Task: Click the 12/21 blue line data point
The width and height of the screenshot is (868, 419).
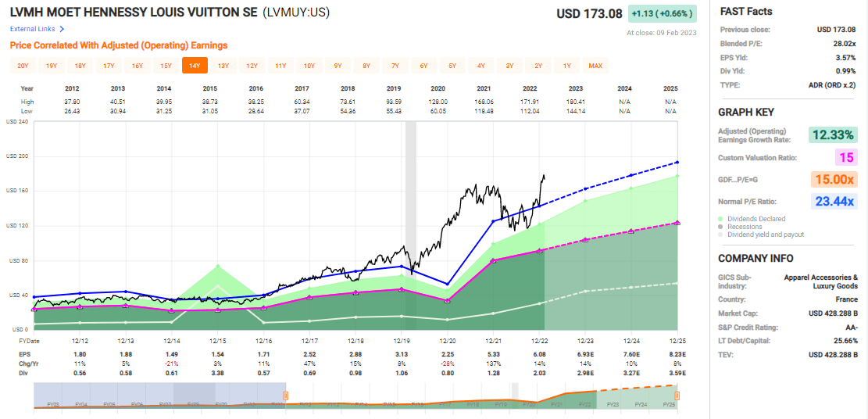Action: point(493,222)
